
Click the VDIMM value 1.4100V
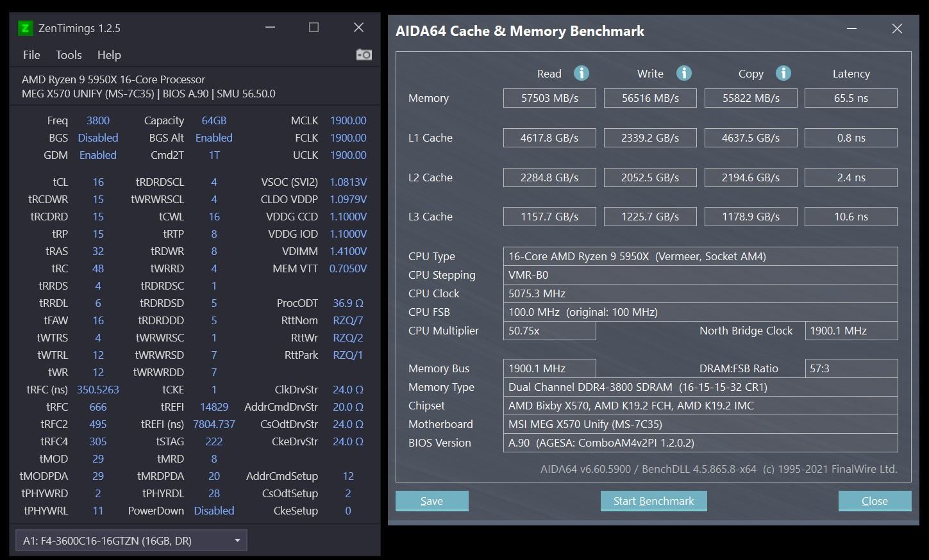point(348,251)
